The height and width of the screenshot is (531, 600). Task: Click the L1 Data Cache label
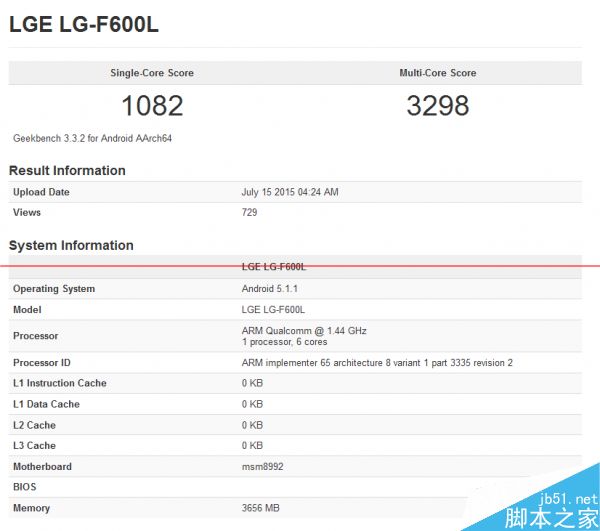46,404
